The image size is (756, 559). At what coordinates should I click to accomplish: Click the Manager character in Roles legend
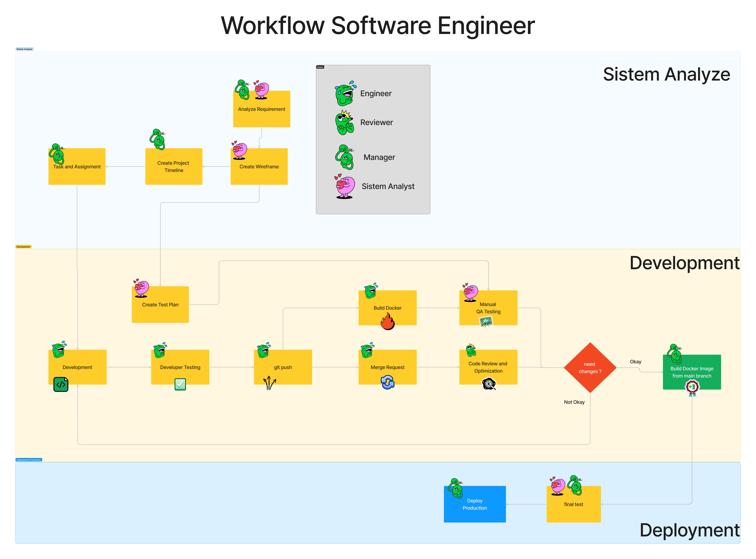tap(345, 157)
